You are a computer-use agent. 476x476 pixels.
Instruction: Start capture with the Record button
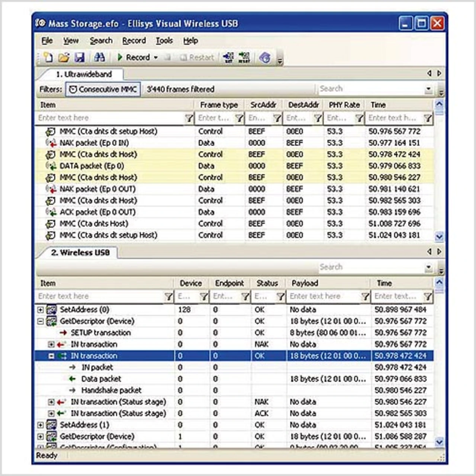tap(134, 57)
